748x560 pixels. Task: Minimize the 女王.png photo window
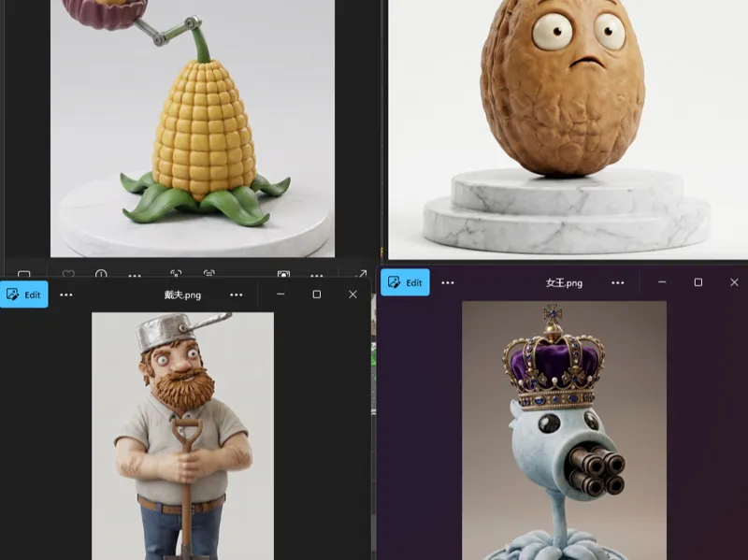tap(662, 282)
